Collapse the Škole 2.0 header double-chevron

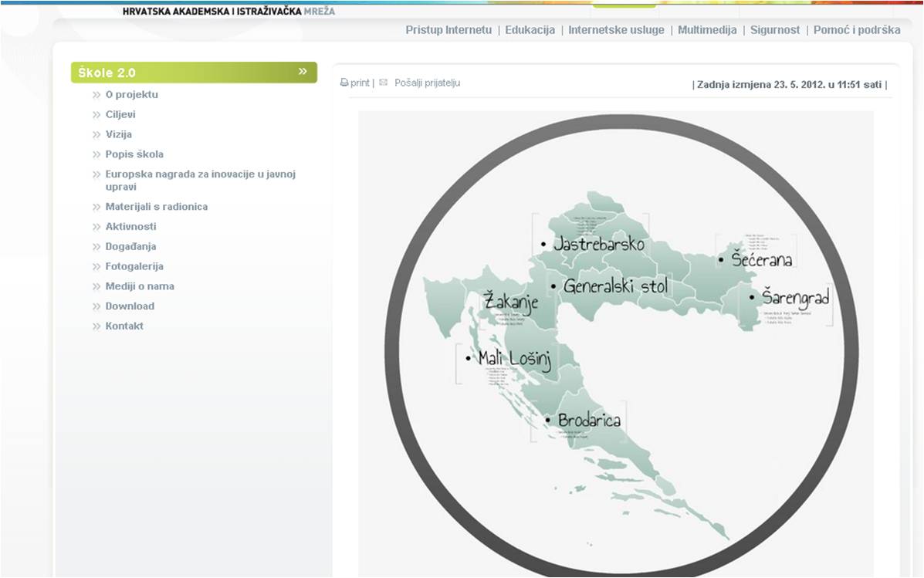[x=303, y=72]
